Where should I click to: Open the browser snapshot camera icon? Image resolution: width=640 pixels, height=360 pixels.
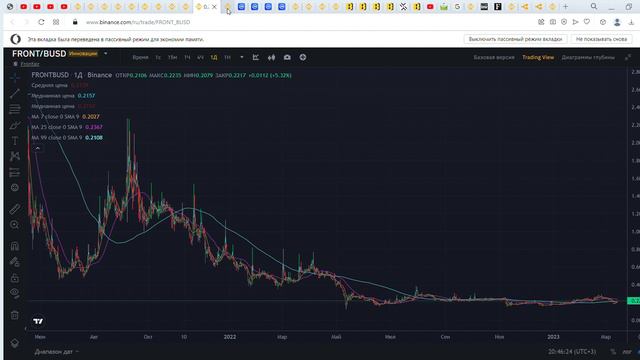553,22
